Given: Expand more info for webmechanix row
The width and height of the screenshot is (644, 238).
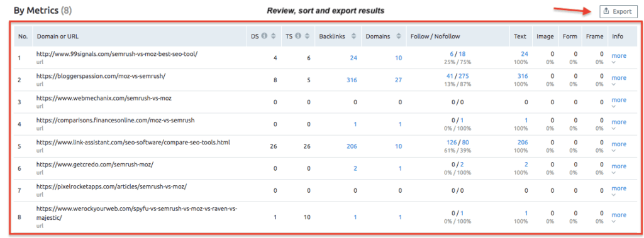Looking at the screenshot, I should [x=619, y=100].
